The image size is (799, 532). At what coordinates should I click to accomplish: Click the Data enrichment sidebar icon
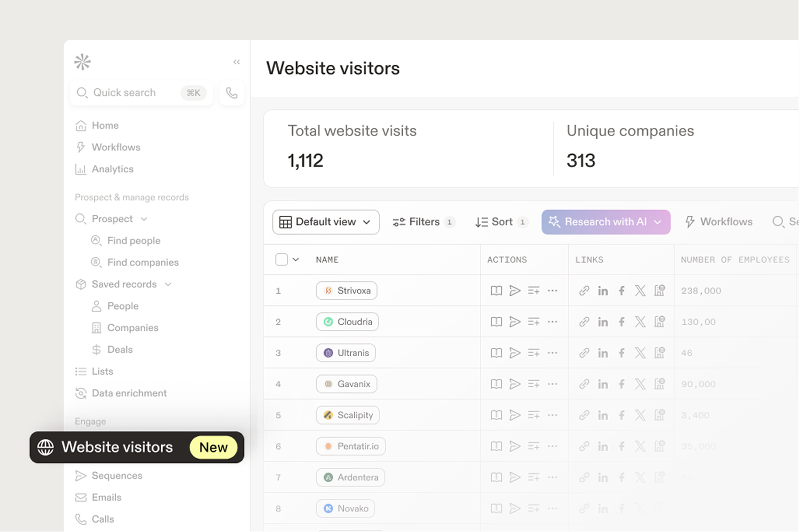tap(81, 393)
